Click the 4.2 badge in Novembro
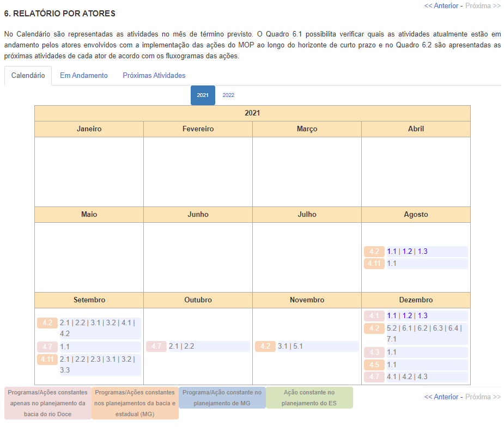The width and height of the screenshot is (504, 432). [x=265, y=346]
